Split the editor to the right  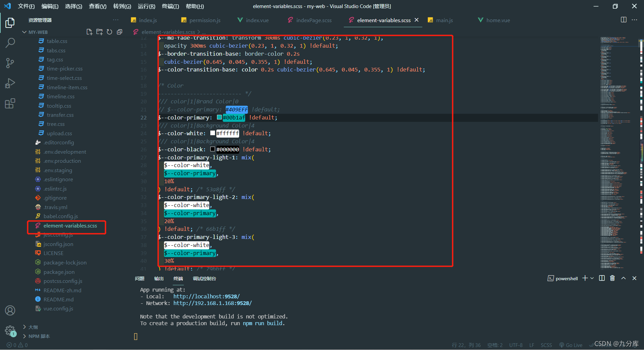pos(624,20)
